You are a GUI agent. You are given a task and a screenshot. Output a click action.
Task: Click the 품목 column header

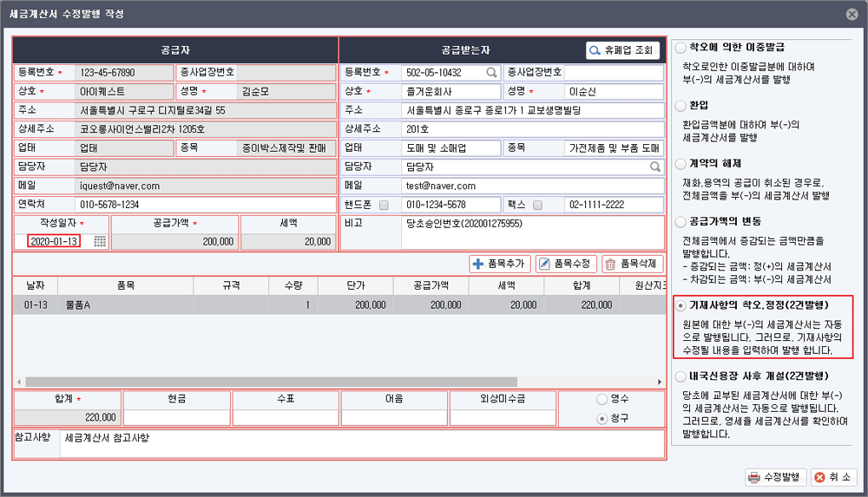tap(126, 285)
